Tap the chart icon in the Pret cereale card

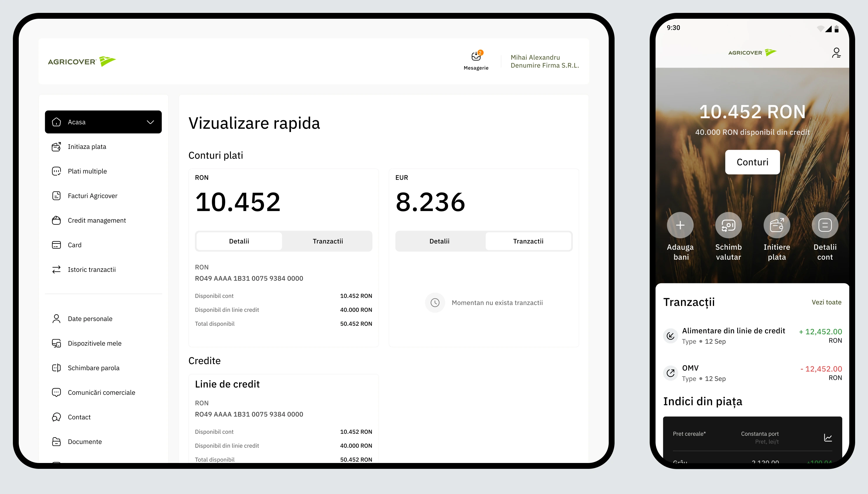(828, 438)
